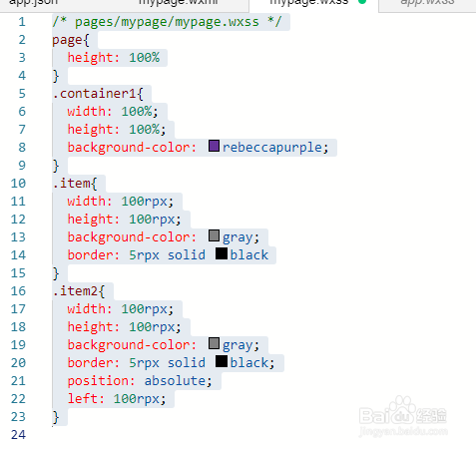The width and height of the screenshot is (476, 449).
Task: Click the gray; value on line 13
Action: click(240, 237)
